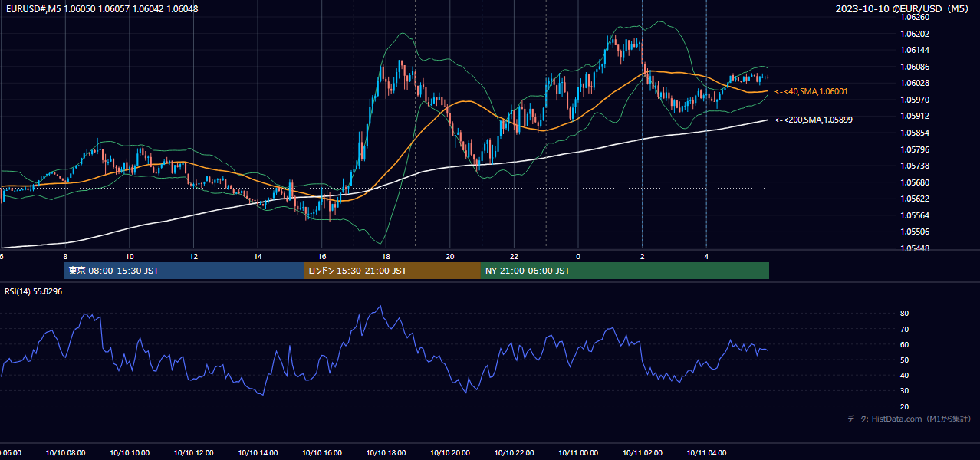Click the 10/11 02:00 date label
Screen dimensions: 980x460
tap(643, 453)
